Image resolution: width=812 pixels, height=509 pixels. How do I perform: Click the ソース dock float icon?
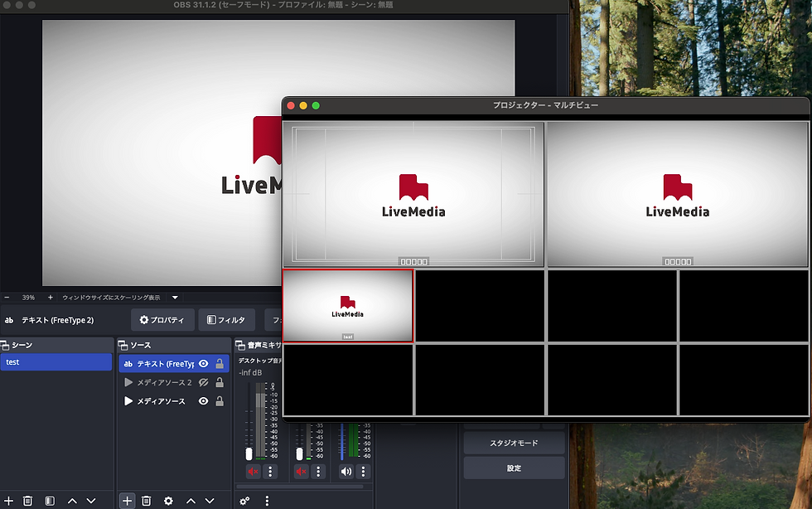[123, 345]
